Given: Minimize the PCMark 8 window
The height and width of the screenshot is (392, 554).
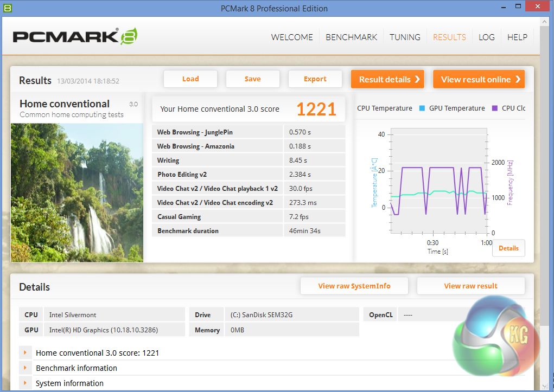Looking at the screenshot, I should tap(504, 7).
